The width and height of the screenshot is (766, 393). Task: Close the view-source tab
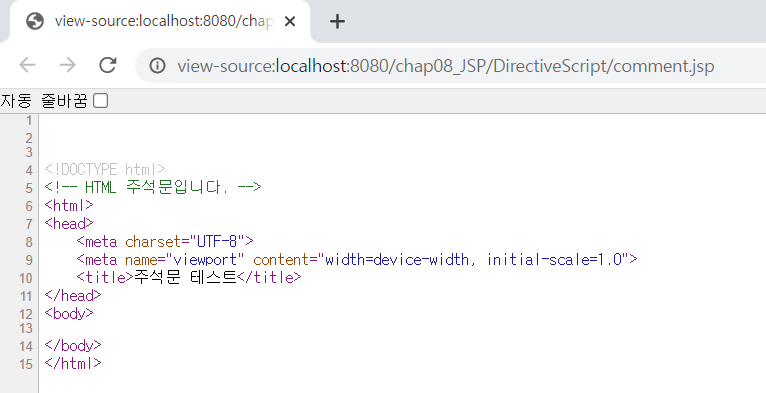click(x=290, y=22)
